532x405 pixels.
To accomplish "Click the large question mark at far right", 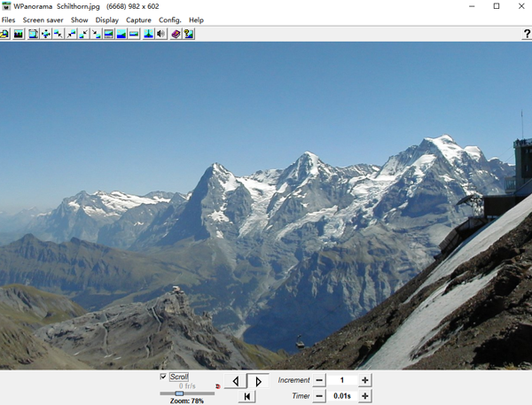I will pyautogui.click(x=527, y=34).
